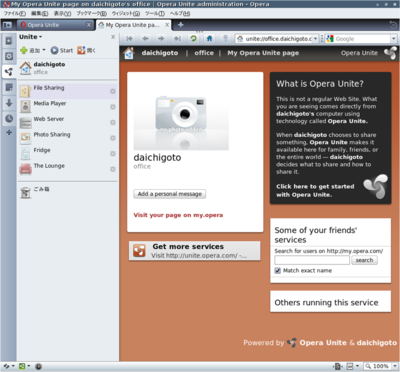Screen dimensions: 400x372
Task: Select Media Player service in panel
Action: tap(68, 107)
